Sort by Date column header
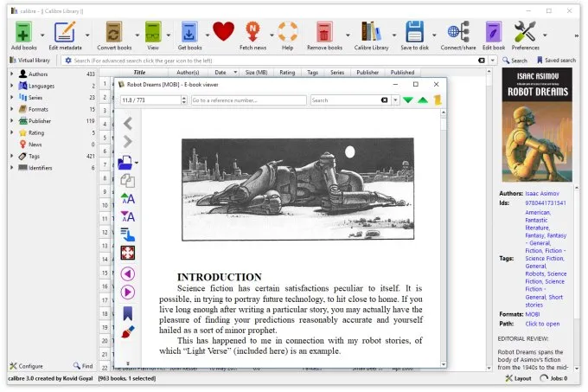 click(x=225, y=73)
